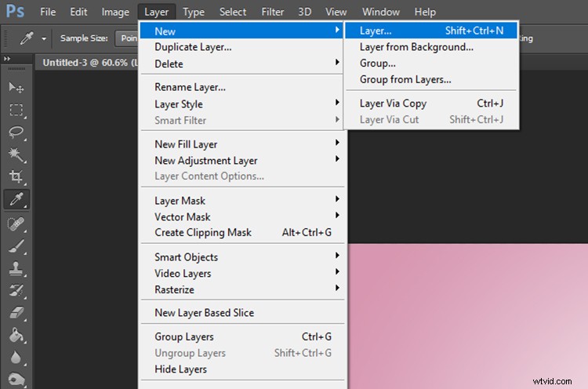The height and width of the screenshot is (389, 588).
Task: Select the Move tool
Action: (x=16, y=87)
